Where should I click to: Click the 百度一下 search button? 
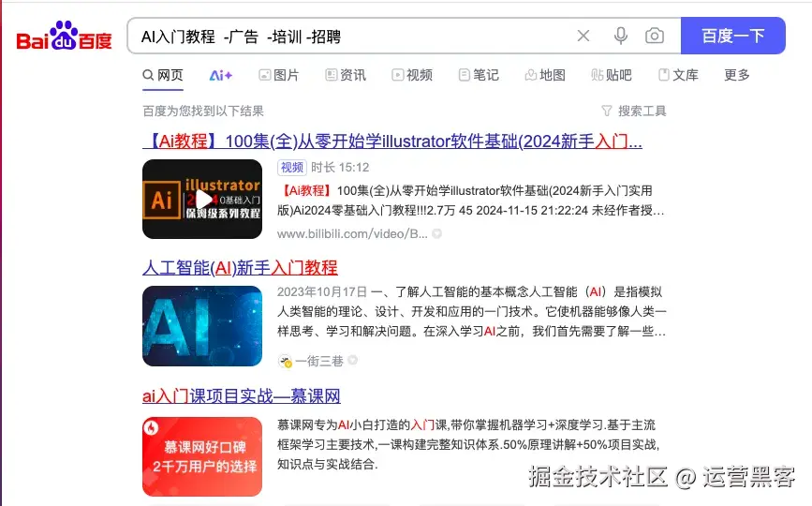click(x=732, y=36)
